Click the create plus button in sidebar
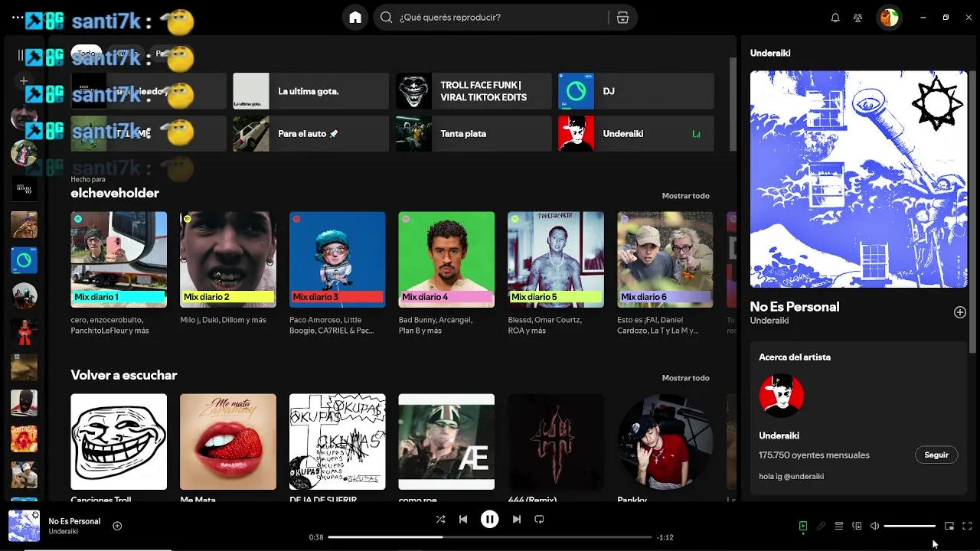 [24, 80]
